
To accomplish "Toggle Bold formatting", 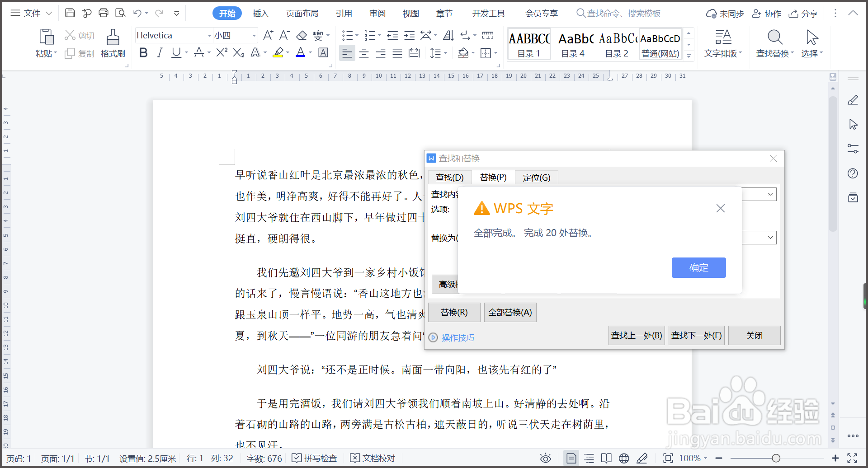I will [x=143, y=53].
